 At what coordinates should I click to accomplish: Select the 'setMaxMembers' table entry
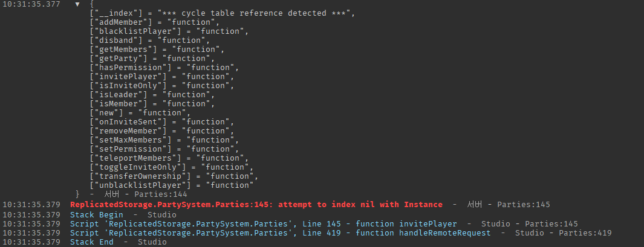click(x=164, y=140)
